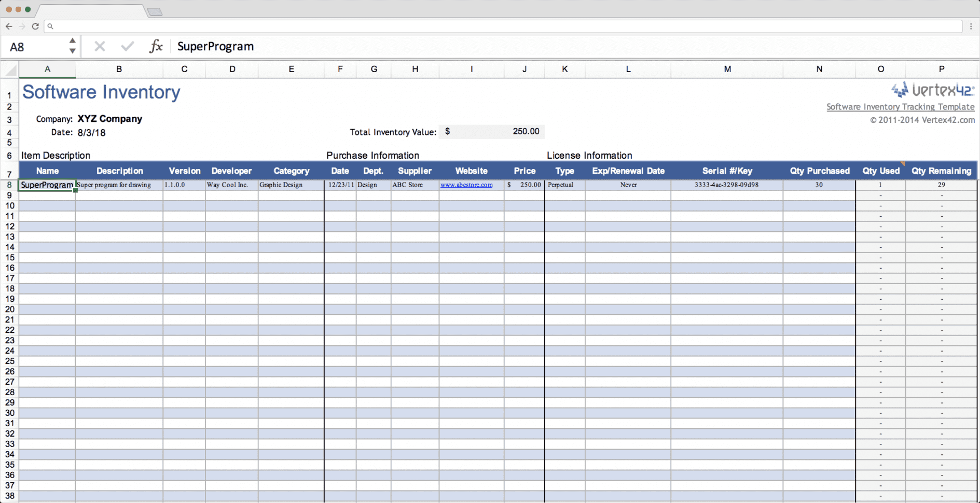This screenshot has width=980, height=503.
Task: Reload the page with the refresh icon
Action: (x=35, y=26)
